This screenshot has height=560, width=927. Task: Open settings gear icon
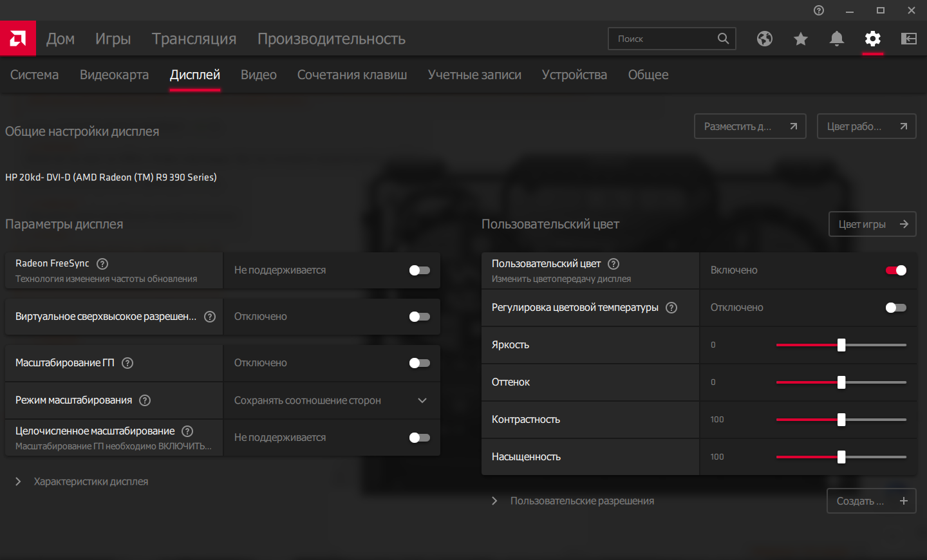[x=873, y=39]
